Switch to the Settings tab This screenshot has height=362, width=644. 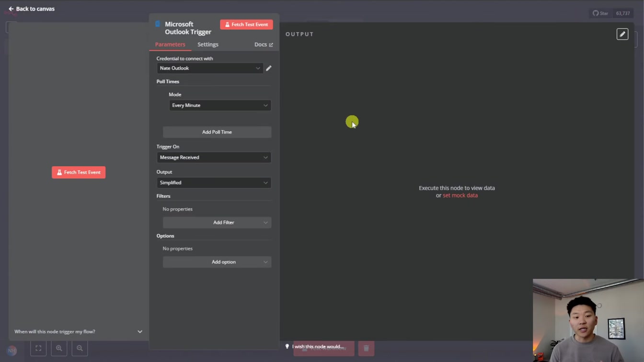(x=208, y=45)
